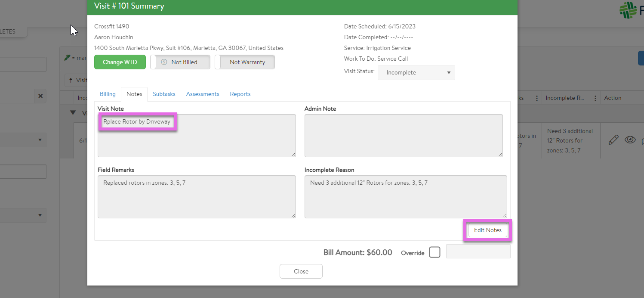
Task: Open the Remarks column three-dot menu
Action: tap(537, 98)
